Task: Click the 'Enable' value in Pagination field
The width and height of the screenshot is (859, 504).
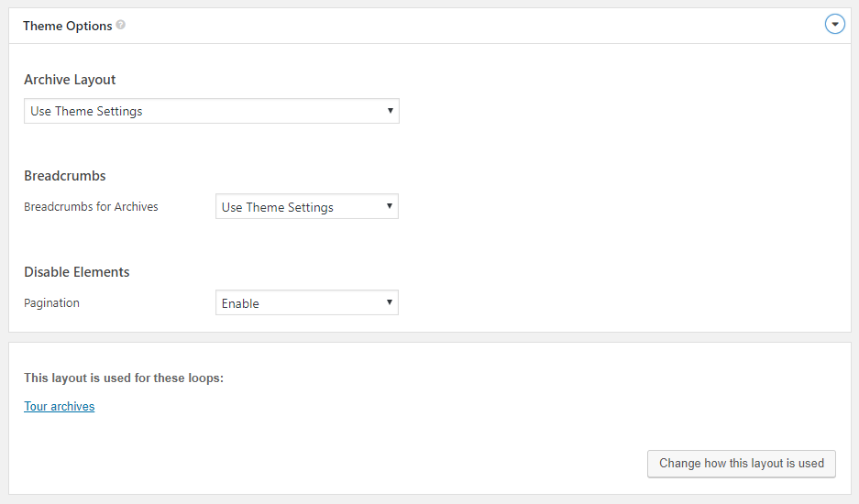Action: click(240, 303)
